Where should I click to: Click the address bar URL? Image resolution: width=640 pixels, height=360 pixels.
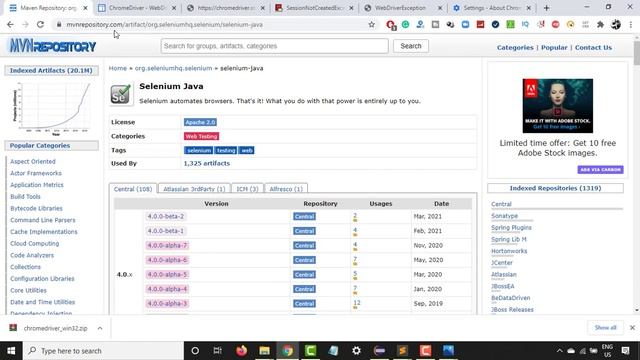[164, 24]
